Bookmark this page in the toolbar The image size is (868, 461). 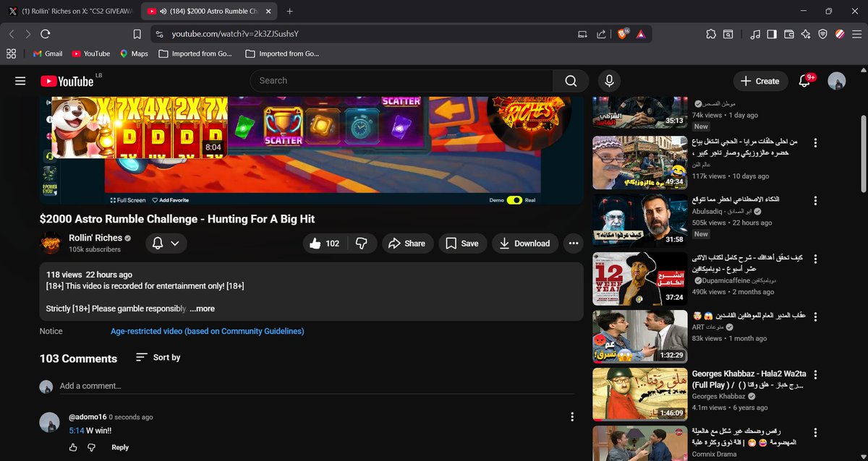pyautogui.click(x=137, y=34)
